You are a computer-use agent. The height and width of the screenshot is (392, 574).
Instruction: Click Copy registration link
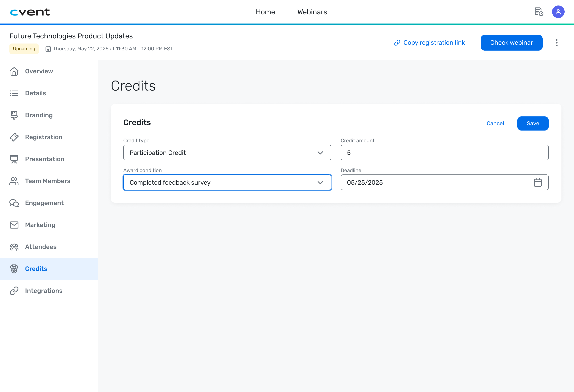click(x=430, y=43)
